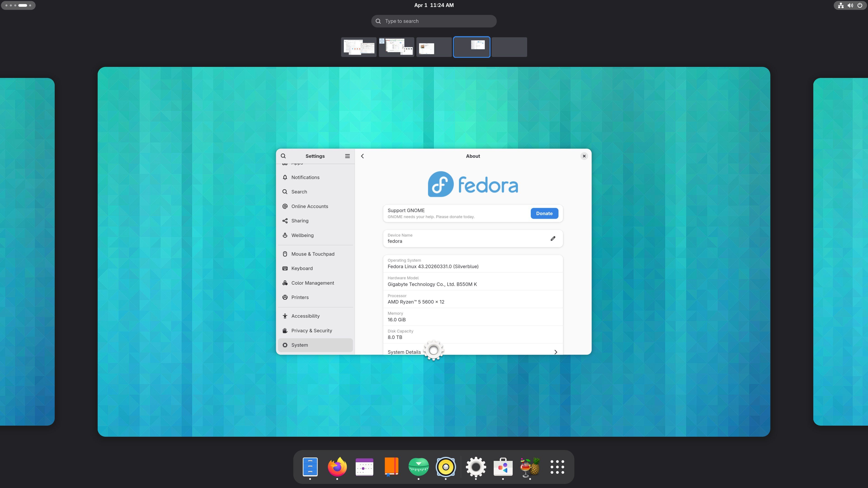Image resolution: width=868 pixels, height=488 pixels.
Task: Move to the next workspace preview on right
Action: click(840, 252)
